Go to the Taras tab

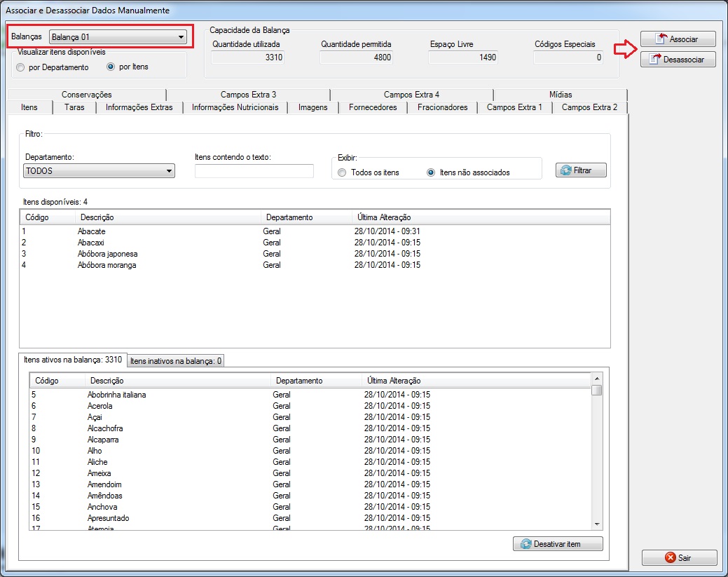click(x=74, y=107)
